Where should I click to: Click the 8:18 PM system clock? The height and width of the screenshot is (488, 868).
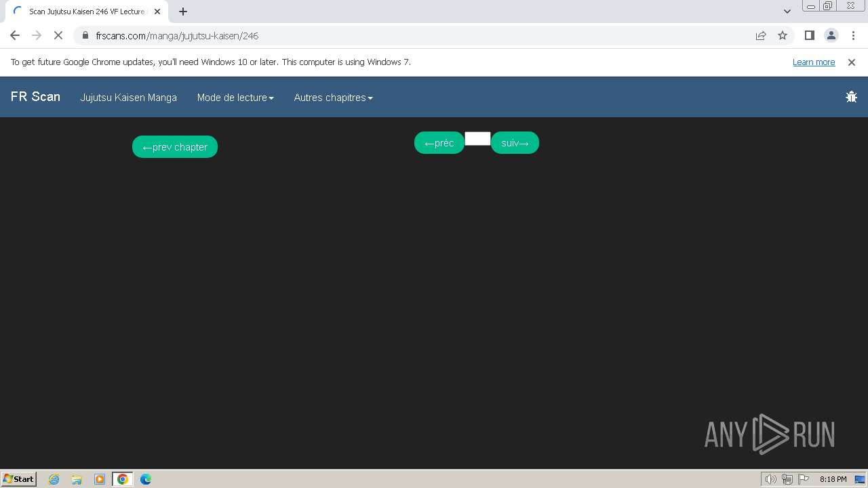click(x=833, y=479)
